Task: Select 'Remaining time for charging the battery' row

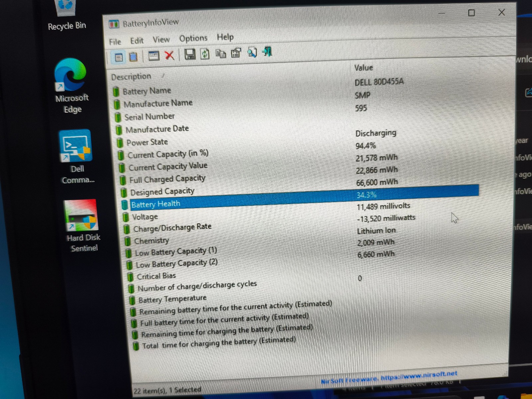Action: [227, 331]
